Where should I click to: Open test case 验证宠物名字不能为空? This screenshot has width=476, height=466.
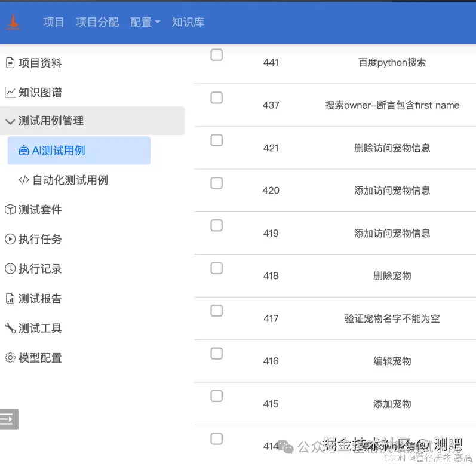pos(392,318)
